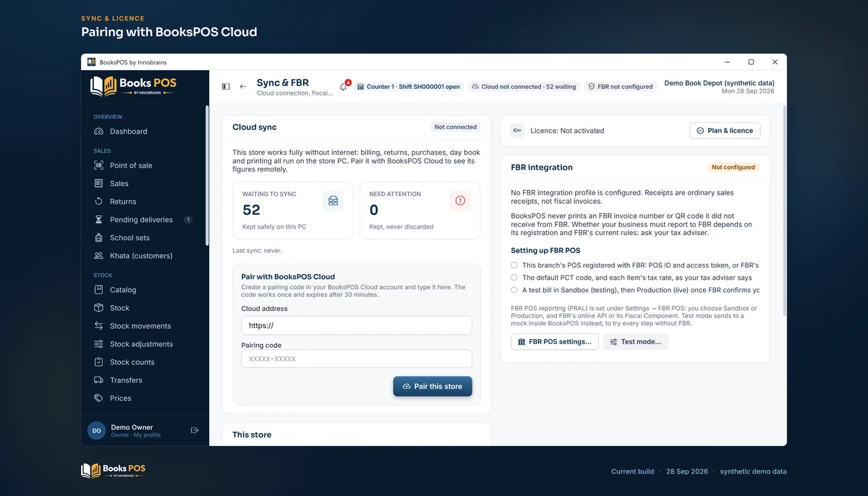Click 'Last sync: never.' text
Screen dimensions: 868x496
point(257,250)
